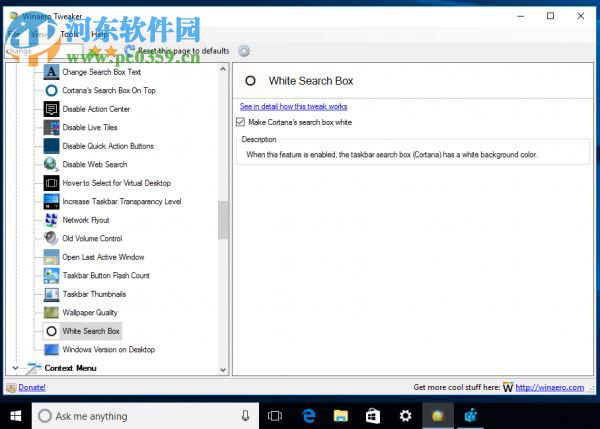Select the Change Search Box Text icon
Image resolution: width=600 pixels, height=429 pixels.
[51, 72]
